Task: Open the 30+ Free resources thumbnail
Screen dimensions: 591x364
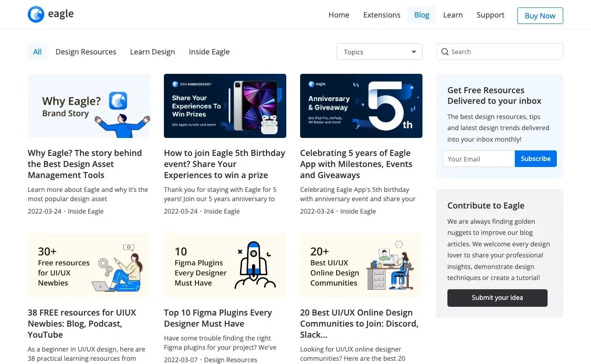Action: pyautogui.click(x=89, y=265)
